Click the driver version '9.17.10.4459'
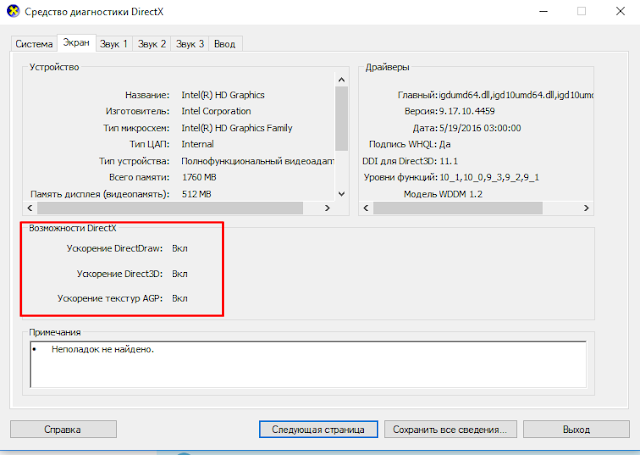Viewport: 640px width, 455px height. (x=467, y=111)
